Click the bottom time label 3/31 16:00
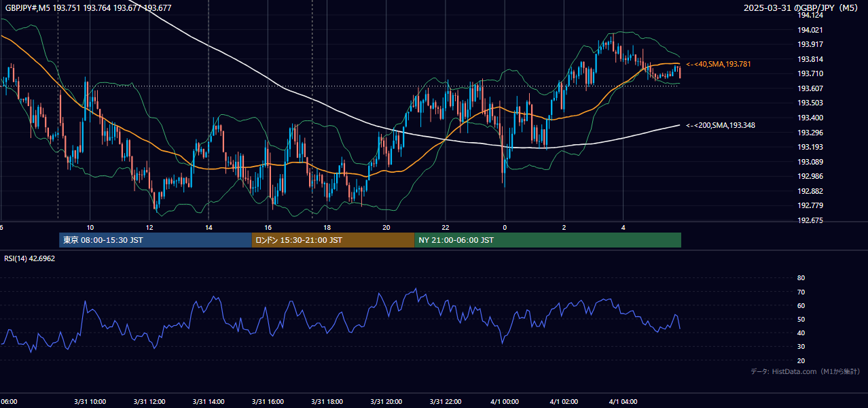This screenshot has height=408, width=868. click(268, 401)
